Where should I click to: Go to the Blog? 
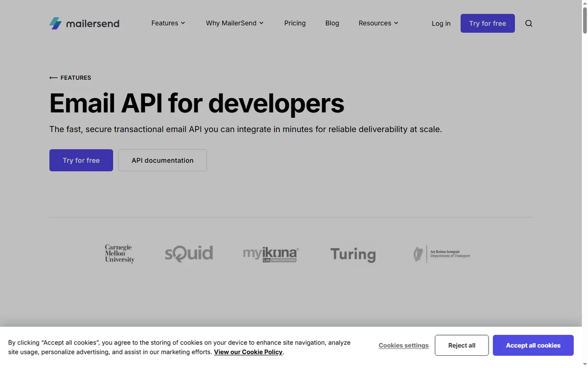point(332,23)
